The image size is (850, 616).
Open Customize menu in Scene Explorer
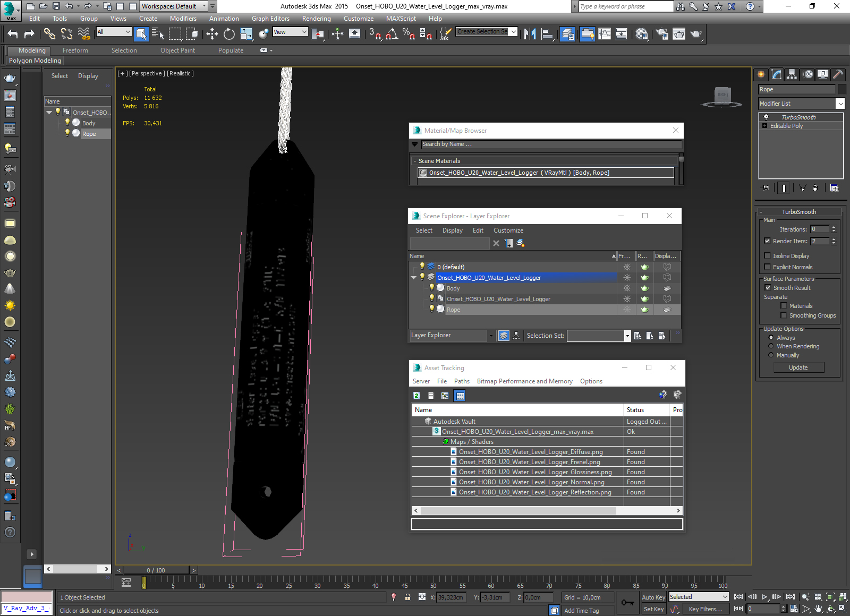[x=508, y=230]
